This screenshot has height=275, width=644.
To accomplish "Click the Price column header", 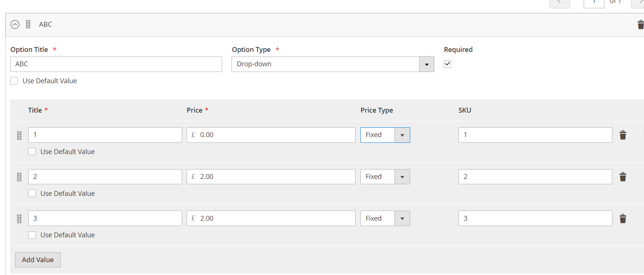I will 195,110.
